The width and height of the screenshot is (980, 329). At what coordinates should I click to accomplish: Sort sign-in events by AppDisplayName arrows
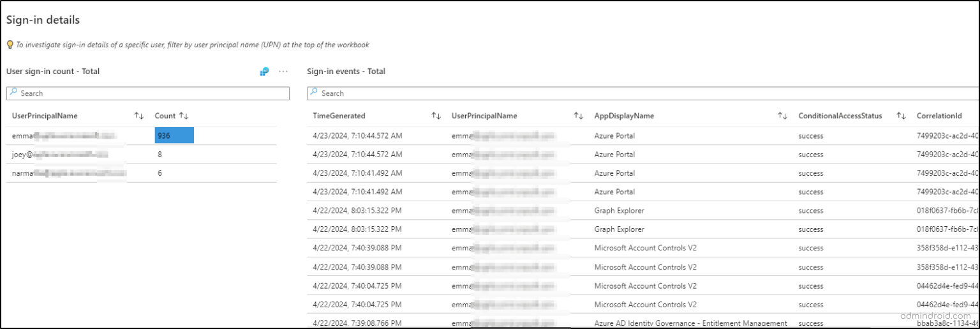click(782, 116)
